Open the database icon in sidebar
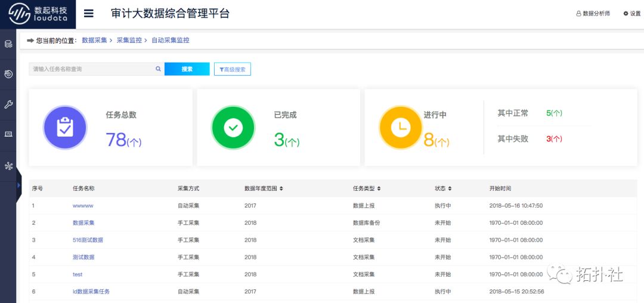This screenshot has width=644, height=303. click(x=8, y=44)
